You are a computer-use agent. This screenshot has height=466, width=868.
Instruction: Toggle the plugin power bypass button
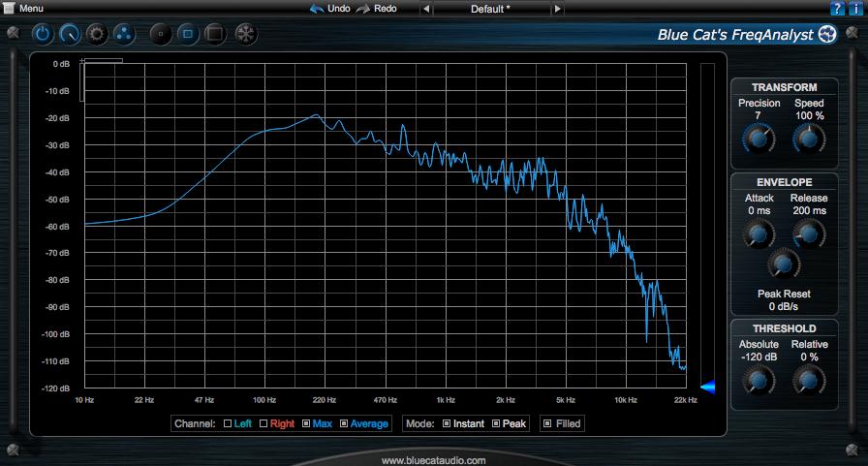[x=44, y=35]
